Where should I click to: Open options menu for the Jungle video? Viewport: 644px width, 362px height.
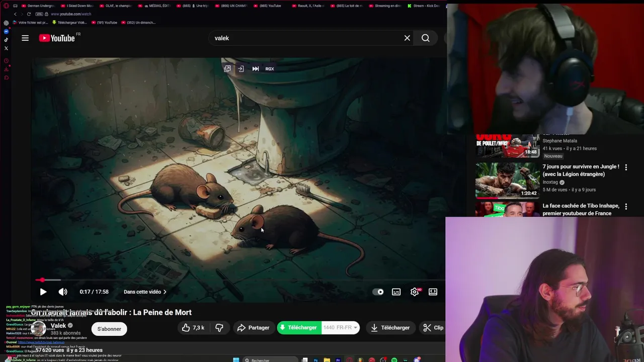pyautogui.click(x=626, y=167)
